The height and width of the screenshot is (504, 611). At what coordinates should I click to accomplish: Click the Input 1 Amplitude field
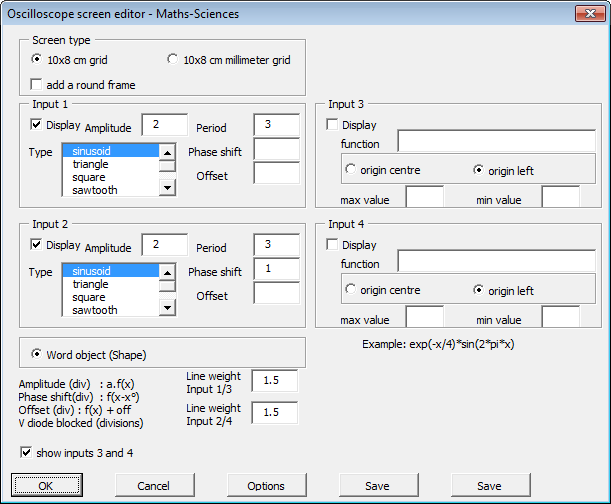164,125
